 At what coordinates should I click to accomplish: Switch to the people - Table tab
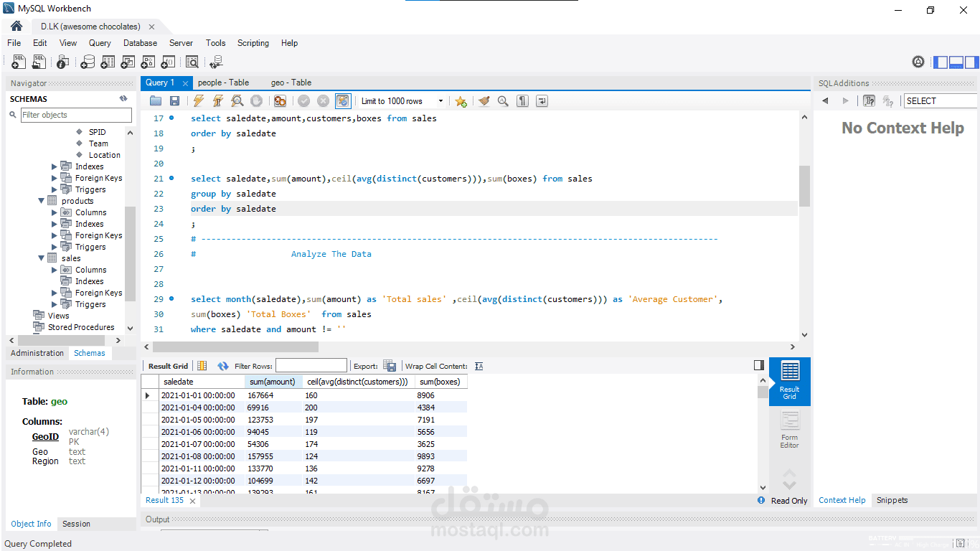(x=224, y=83)
